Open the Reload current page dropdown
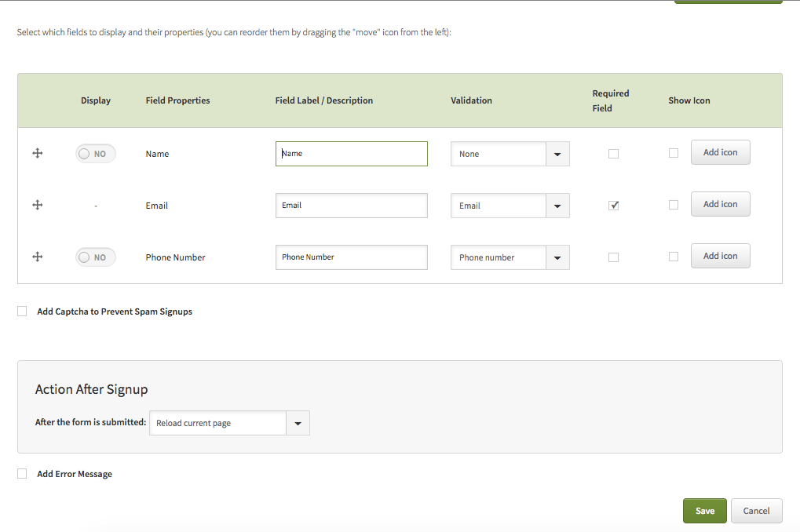Viewport: 800px width, 532px height. (x=229, y=423)
